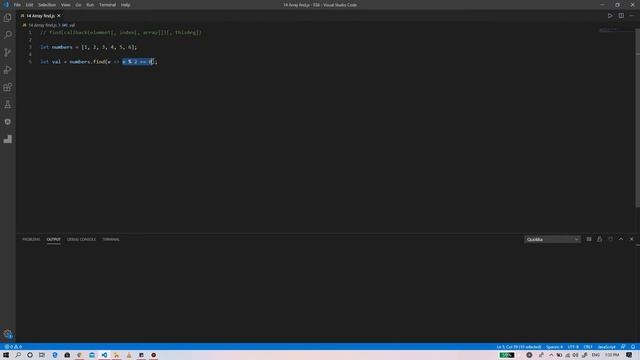640x360 pixels.
Task: Open the Explorer view in the activity bar
Action: pos(8,18)
